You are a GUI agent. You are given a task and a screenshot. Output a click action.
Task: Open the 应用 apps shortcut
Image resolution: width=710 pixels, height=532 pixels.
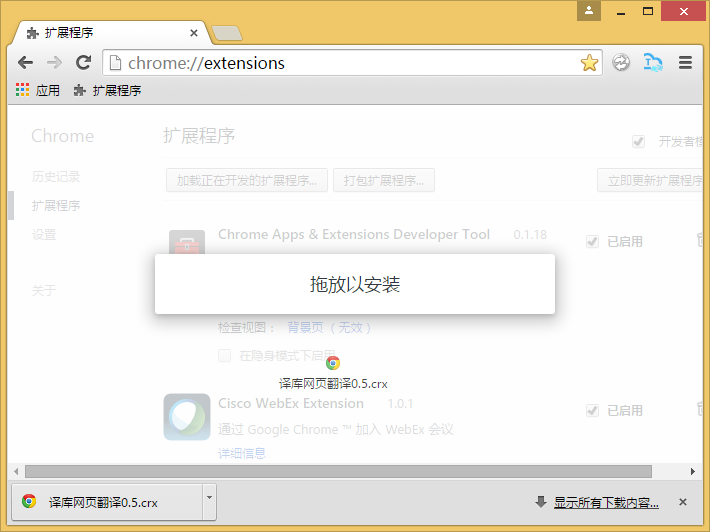tap(38, 90)
